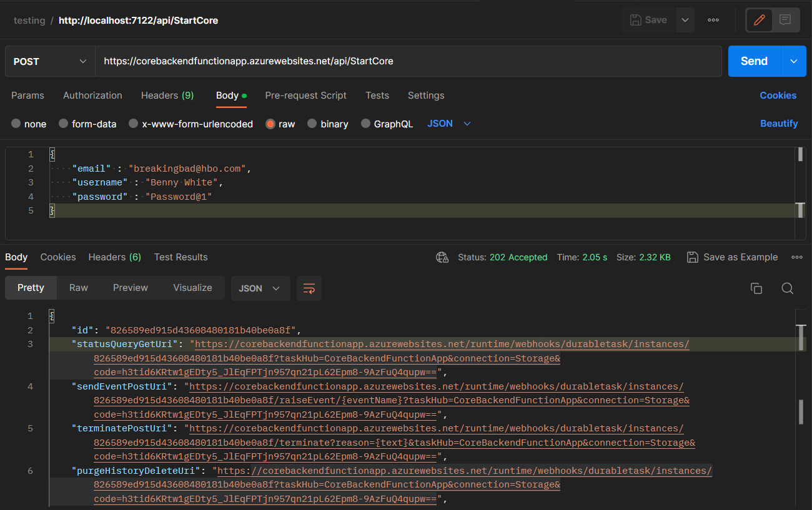
Task: Click the Beautify link
Action: click(x=779, y=124)
